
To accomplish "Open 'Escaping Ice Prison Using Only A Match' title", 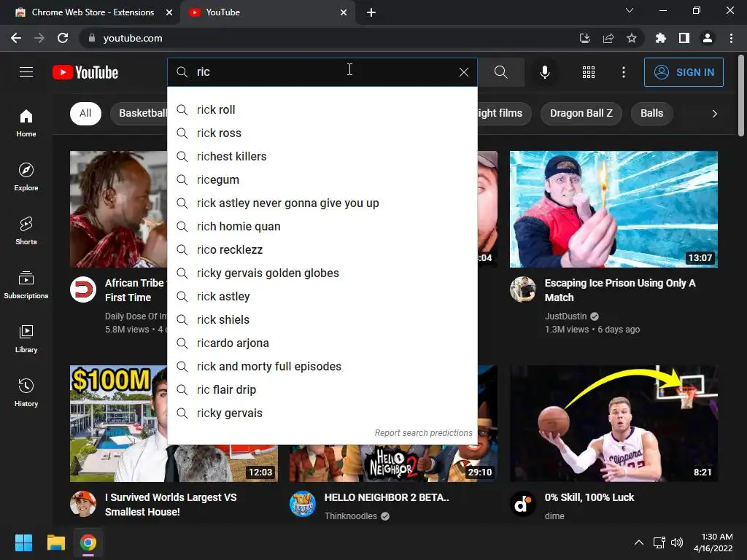I will tap(620, 290).
